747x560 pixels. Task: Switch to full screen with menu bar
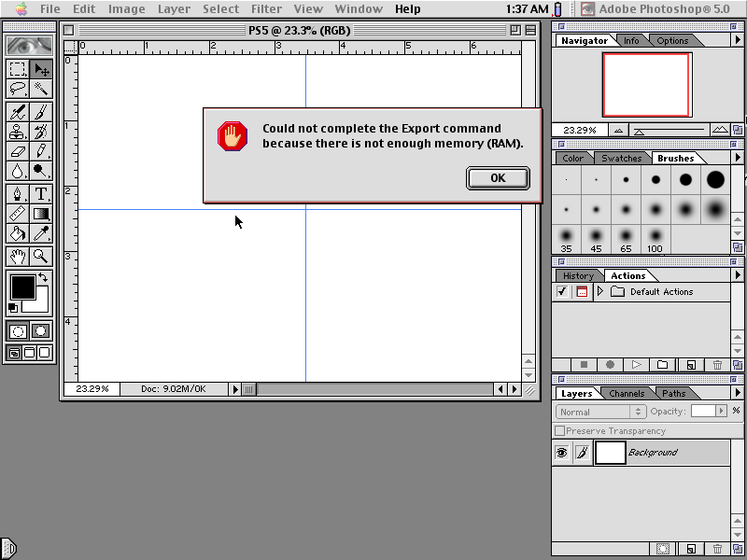(x=29, y=353)
